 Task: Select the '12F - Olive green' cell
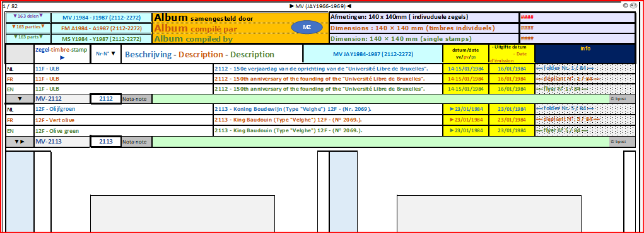[124, 130]
